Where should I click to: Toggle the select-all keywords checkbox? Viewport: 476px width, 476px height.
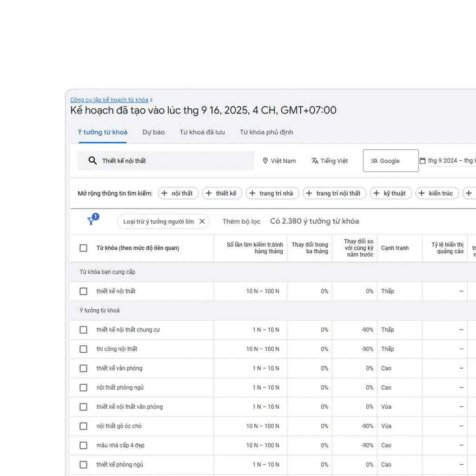(x=83, y=248)
